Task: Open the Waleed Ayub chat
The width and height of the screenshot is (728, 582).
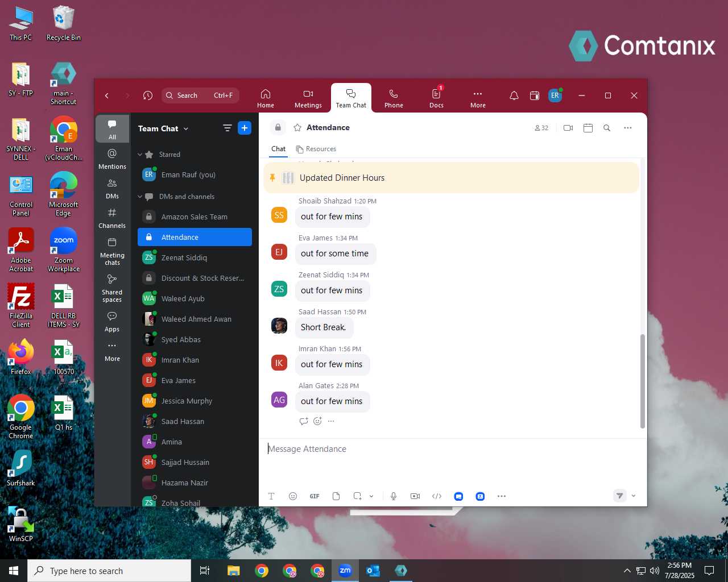Action: pos(195,298)
